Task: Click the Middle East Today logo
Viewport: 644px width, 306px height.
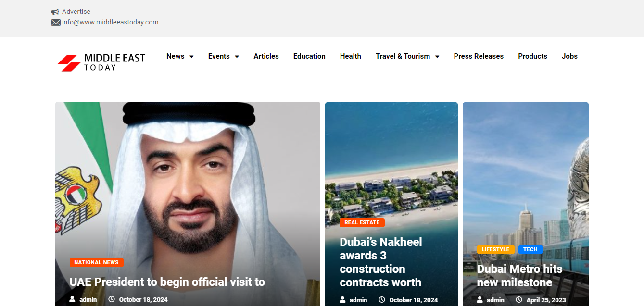Action: (101, 62)
